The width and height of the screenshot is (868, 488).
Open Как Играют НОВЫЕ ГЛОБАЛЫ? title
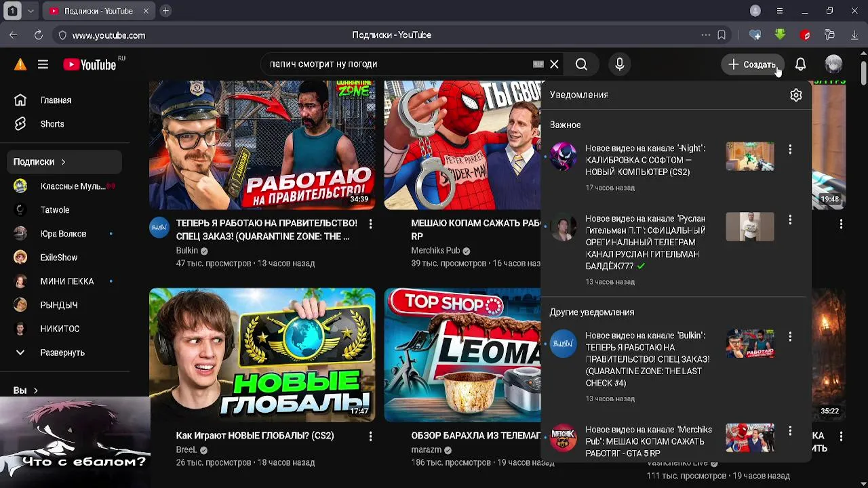(x=255, y=436)
